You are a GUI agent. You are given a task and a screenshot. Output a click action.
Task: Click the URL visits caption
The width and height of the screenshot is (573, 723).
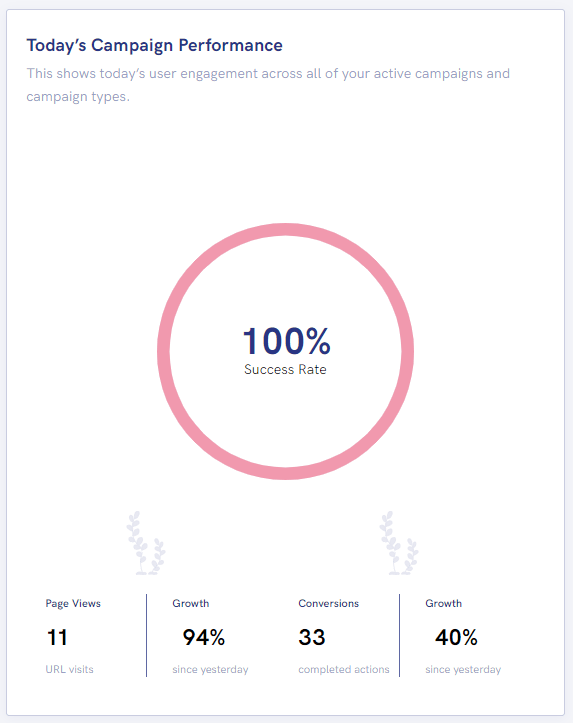(x=69, y=669)
